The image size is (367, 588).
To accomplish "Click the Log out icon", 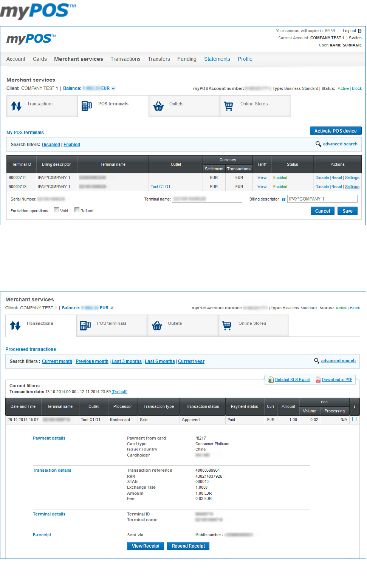I will (360, 31).
